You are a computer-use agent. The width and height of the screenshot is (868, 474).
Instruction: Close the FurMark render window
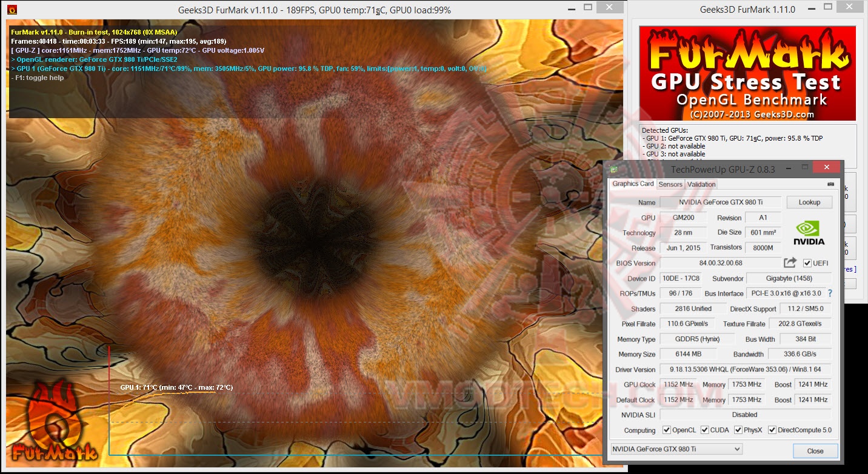tap(609, 8)
